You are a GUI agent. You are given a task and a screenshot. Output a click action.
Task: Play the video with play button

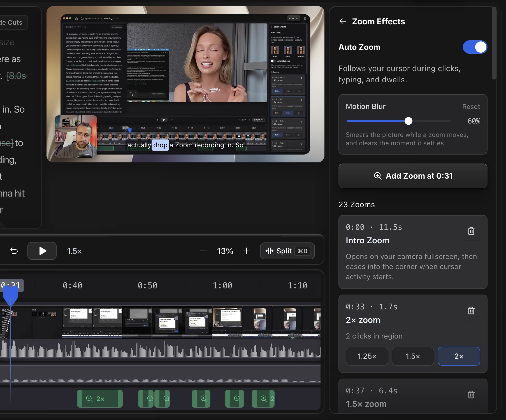coord(42,251)
